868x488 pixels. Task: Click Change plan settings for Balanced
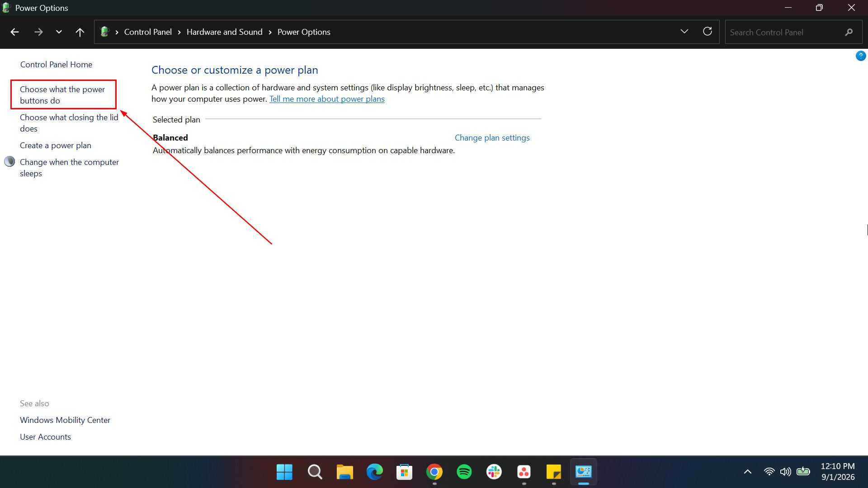(492, 138)
